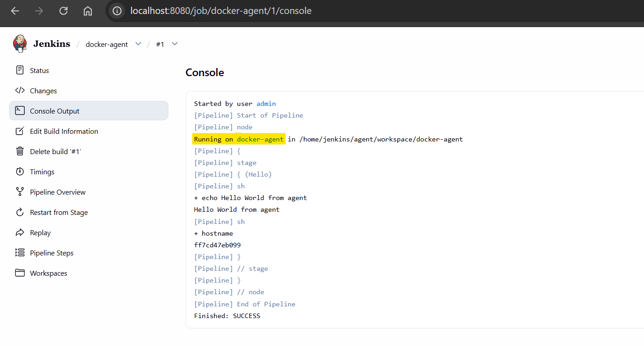
Task: Open the #1 build breadcrumb link
Action: (x=160, y=44)
